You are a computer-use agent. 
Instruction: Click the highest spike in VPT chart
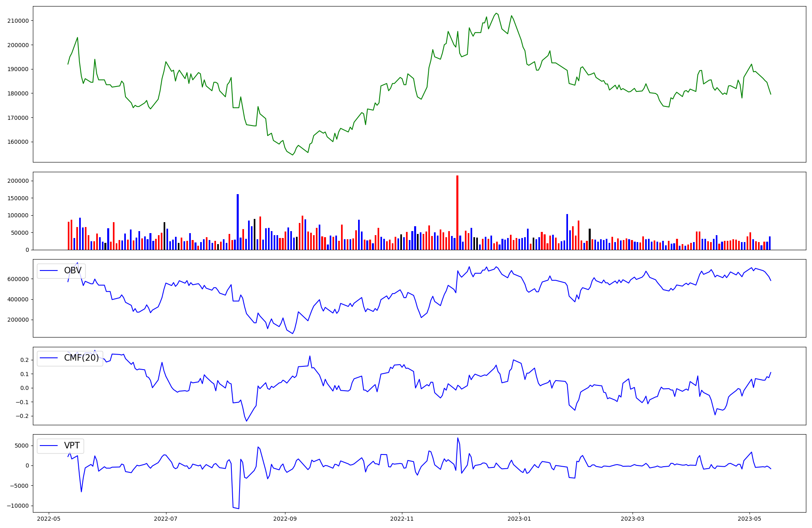tap(457, 438)
